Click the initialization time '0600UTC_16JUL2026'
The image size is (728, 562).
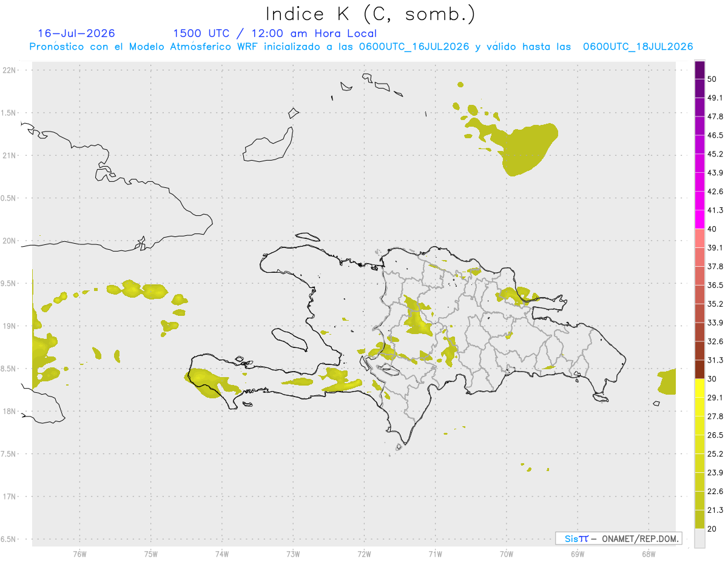pos(414,47)
